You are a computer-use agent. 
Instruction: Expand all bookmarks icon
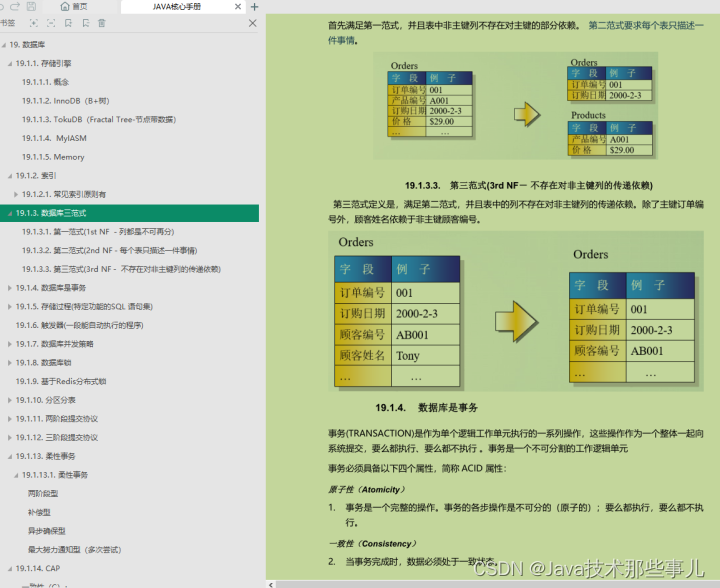pos(34,23)
